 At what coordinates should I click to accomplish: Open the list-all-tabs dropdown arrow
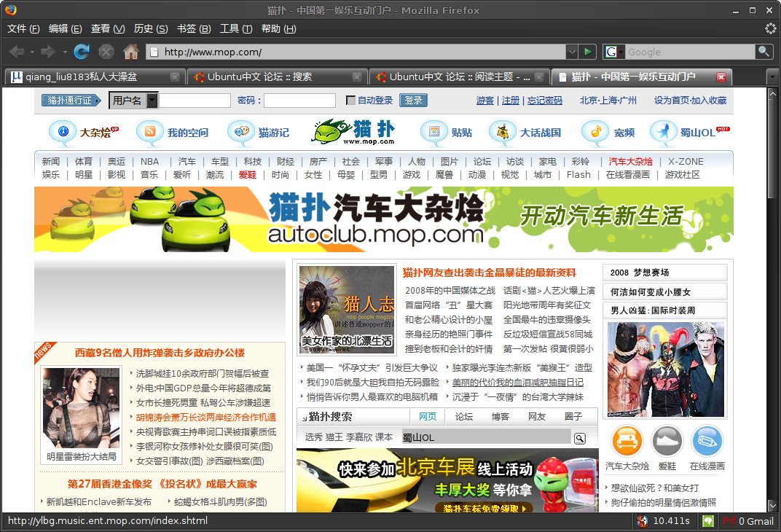772,77
